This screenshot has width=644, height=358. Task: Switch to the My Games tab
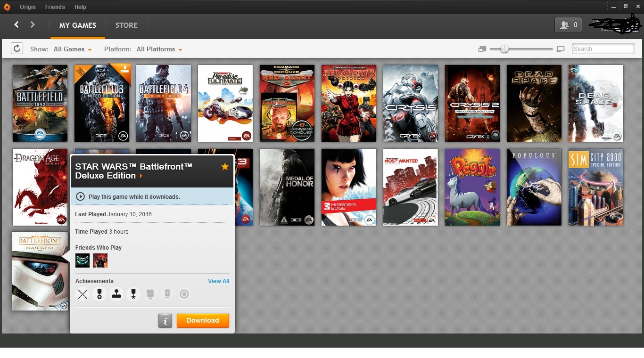[x=78, y=25]
